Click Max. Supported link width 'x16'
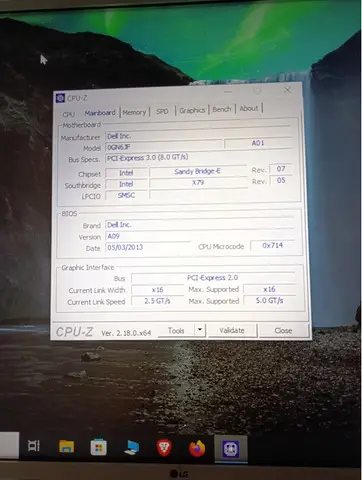Screen dimensions: 362x480 269,289
